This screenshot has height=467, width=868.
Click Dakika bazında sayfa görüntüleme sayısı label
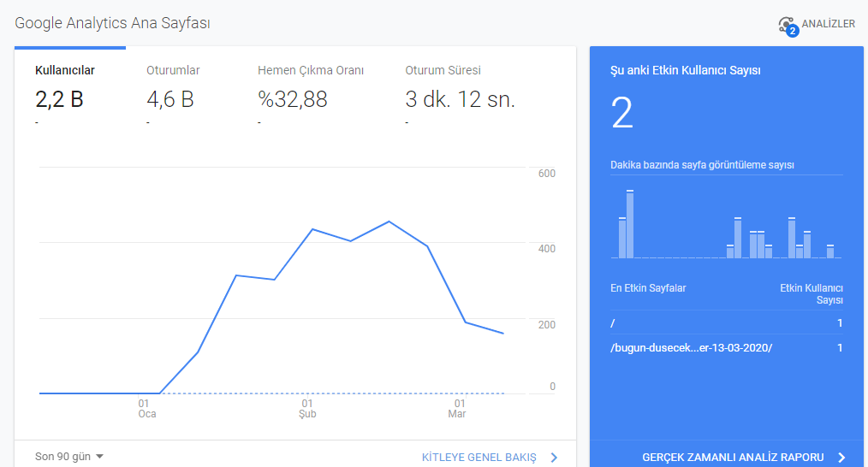click(702, 165)
